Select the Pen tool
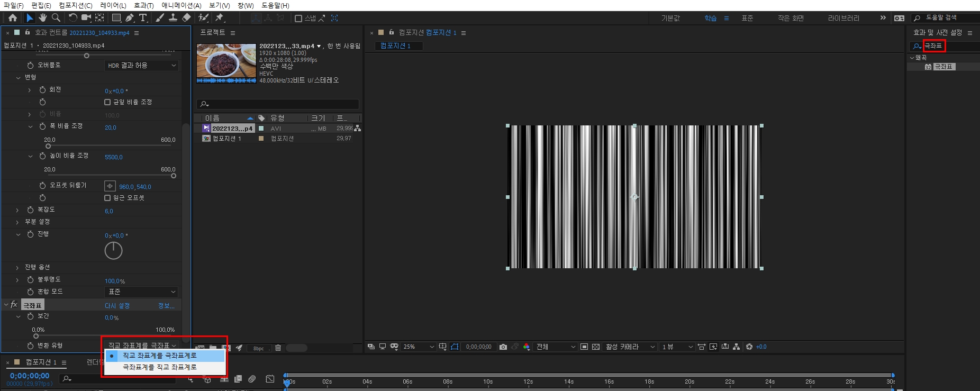Viewport: 980px width, 391px height. pyautogui.click(x=130, y=18)
